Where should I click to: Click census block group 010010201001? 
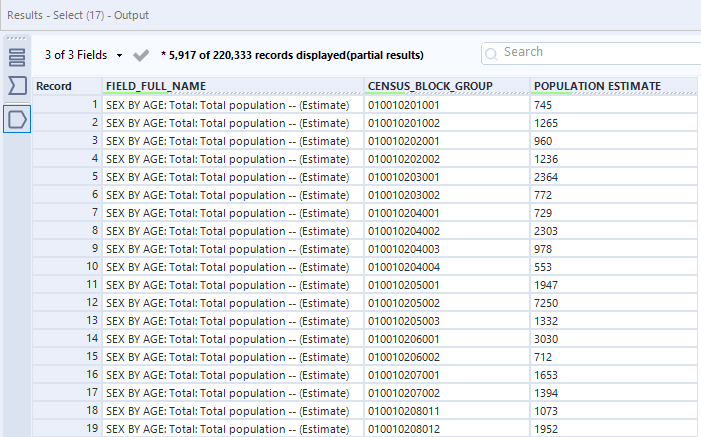(404, 105)
